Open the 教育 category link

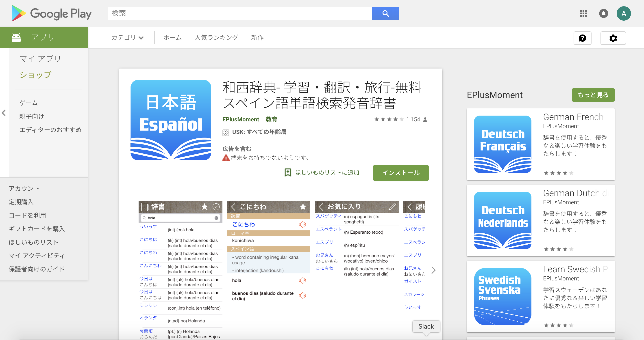point(272,120)
